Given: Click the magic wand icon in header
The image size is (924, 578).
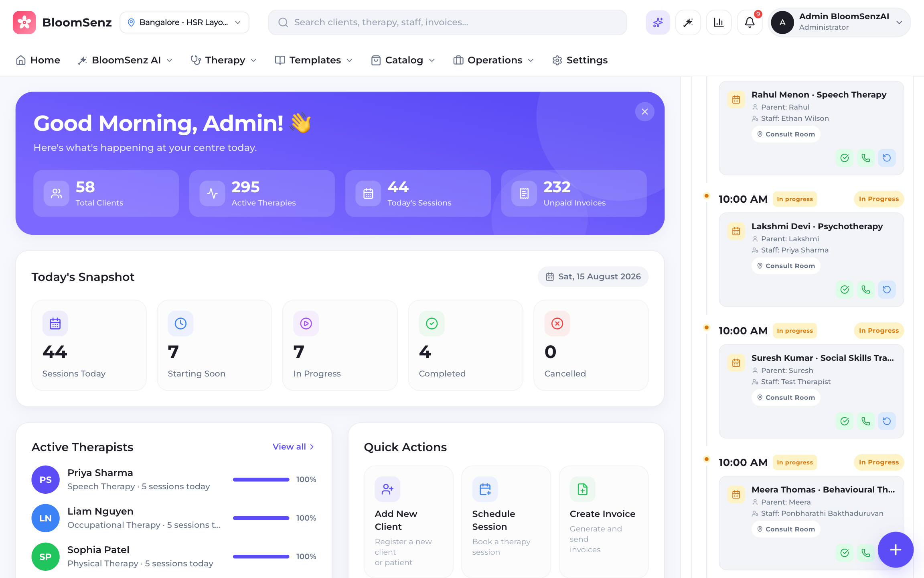Looking at the screenshot, I should coord(688,22).
